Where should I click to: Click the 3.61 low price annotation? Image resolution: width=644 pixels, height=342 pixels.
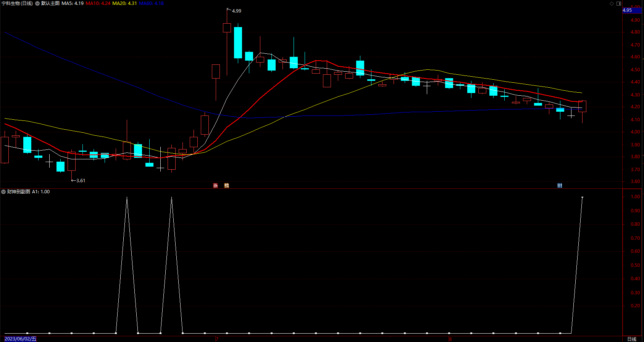[x=81, y=181]
